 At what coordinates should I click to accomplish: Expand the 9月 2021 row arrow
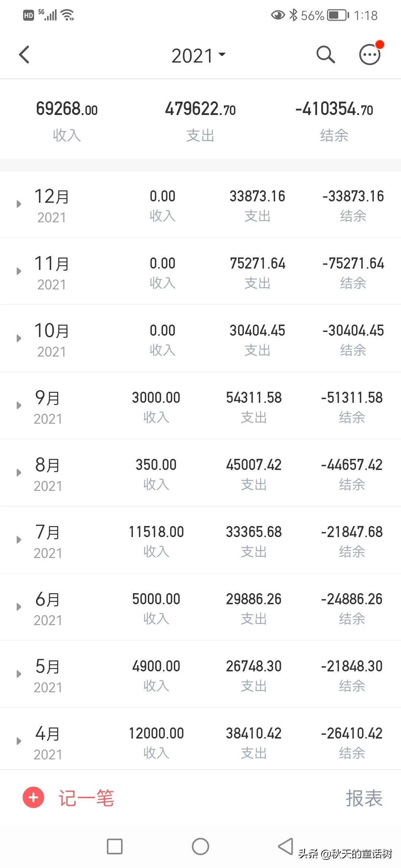(x=19, y=405)
